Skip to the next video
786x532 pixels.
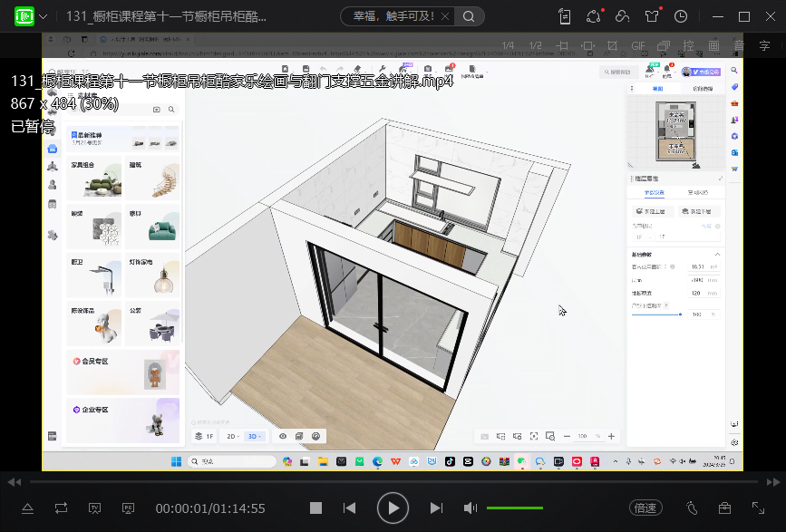436,508
